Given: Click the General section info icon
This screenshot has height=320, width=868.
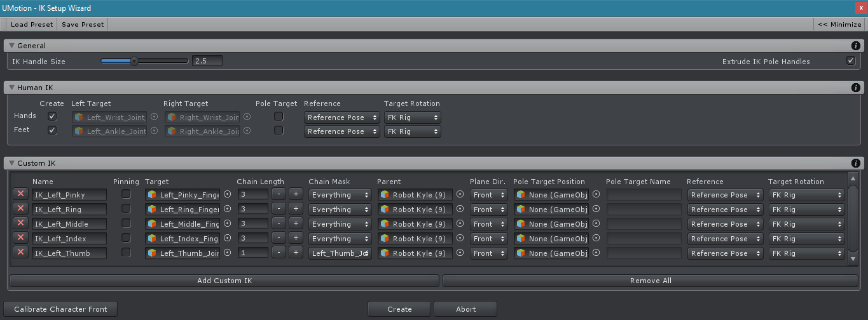Looking at the screenshot, I should [856, 46].
